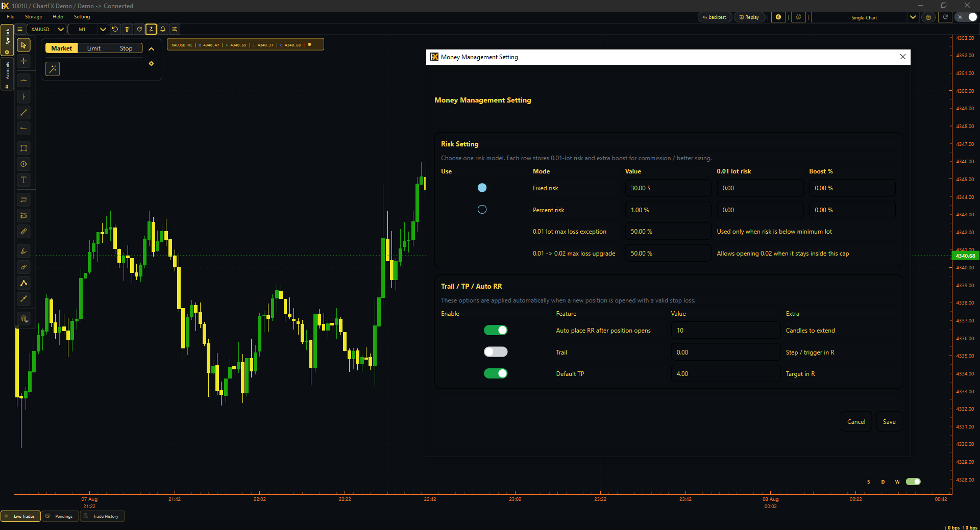Open order panel gear settings
The width and height of the screenshot is (980, 530).
coord(151,64)
